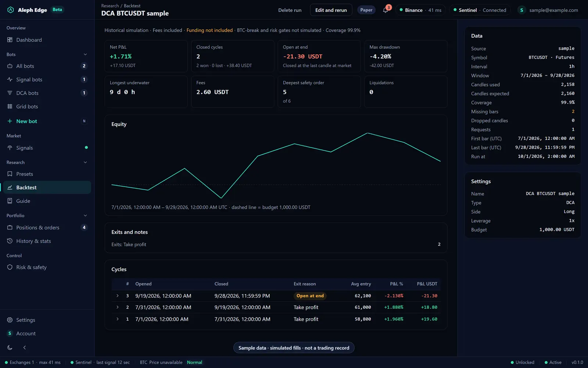Open the sample@example.com account menu

click(548, 10)
